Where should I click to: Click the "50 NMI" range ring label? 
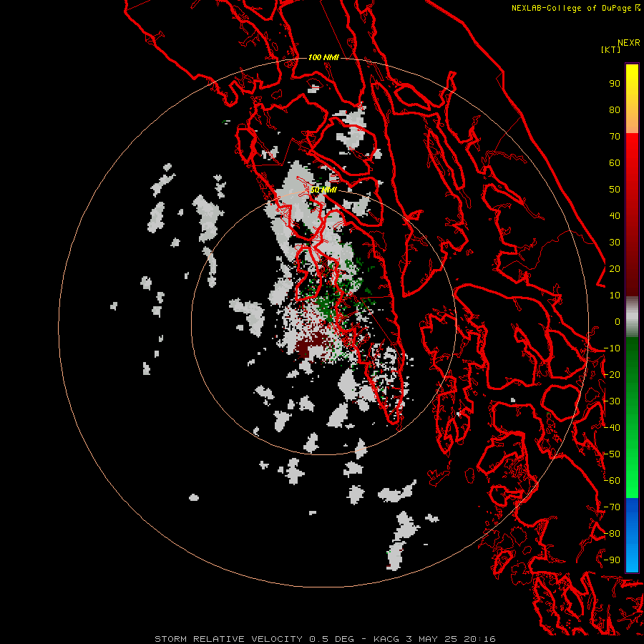323,190
